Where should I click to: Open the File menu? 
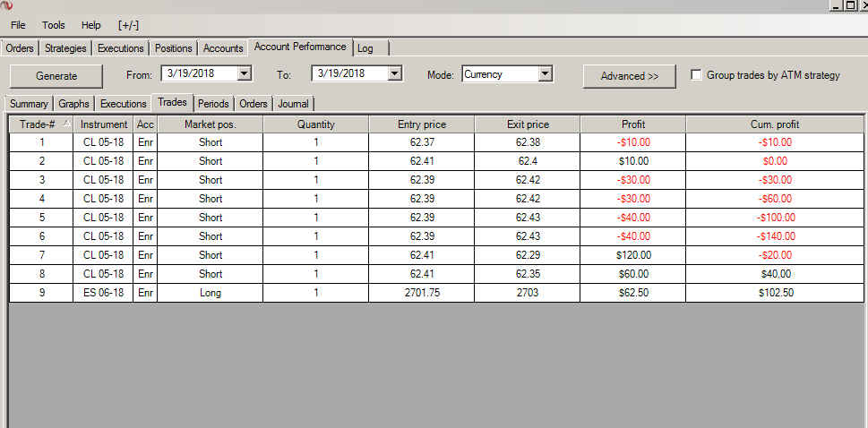(x=18, y=25)
